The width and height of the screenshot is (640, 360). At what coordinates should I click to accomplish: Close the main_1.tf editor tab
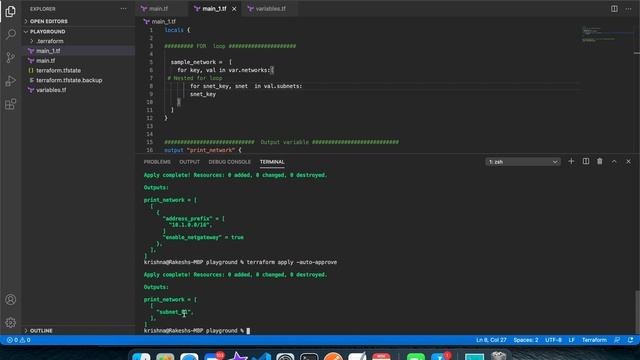(234, 9)
